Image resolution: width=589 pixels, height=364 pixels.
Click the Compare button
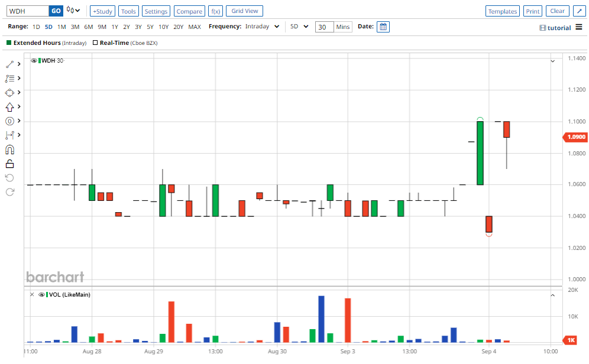[189, 11]
